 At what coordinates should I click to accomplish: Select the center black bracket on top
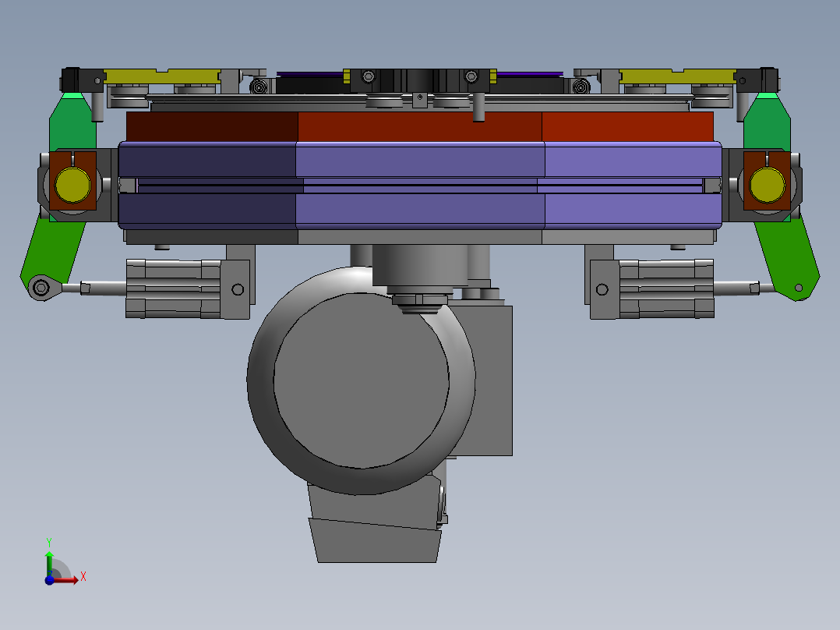point(420,80)
